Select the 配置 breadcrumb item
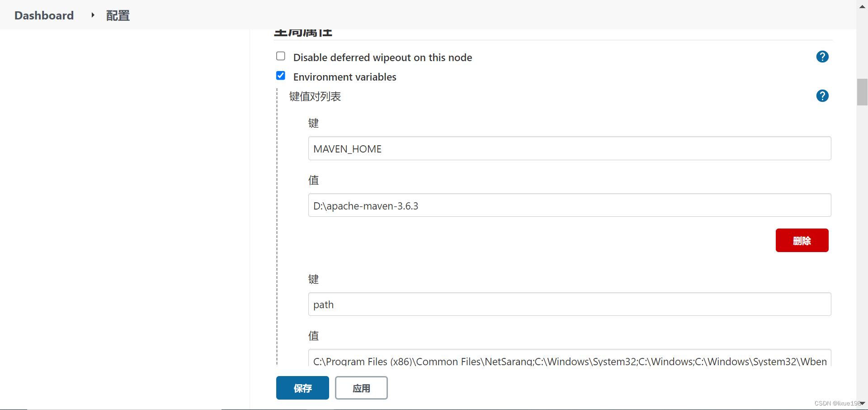Viewport: 868px width, 410px height. click(118, 15)
